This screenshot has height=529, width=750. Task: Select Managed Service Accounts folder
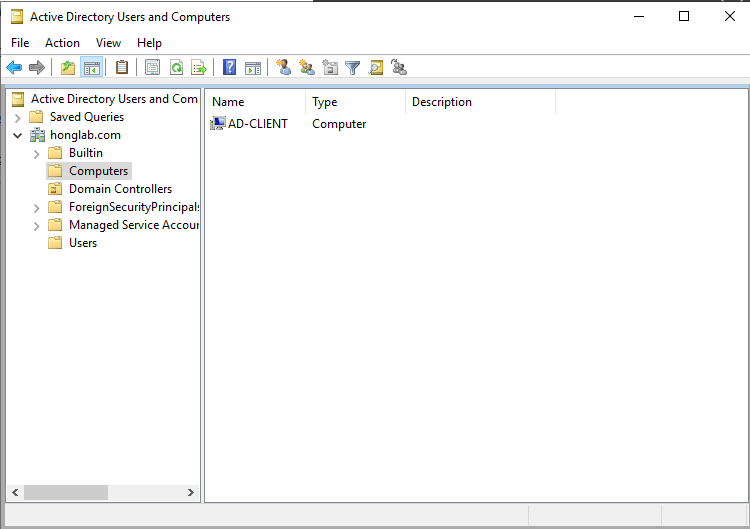coord(134,225)
